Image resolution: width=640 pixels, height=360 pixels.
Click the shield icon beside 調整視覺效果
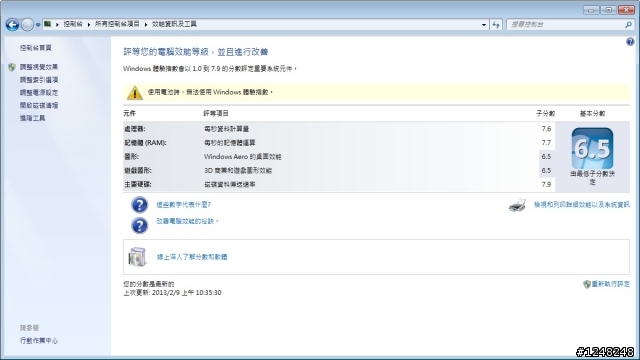coord(12,67)
